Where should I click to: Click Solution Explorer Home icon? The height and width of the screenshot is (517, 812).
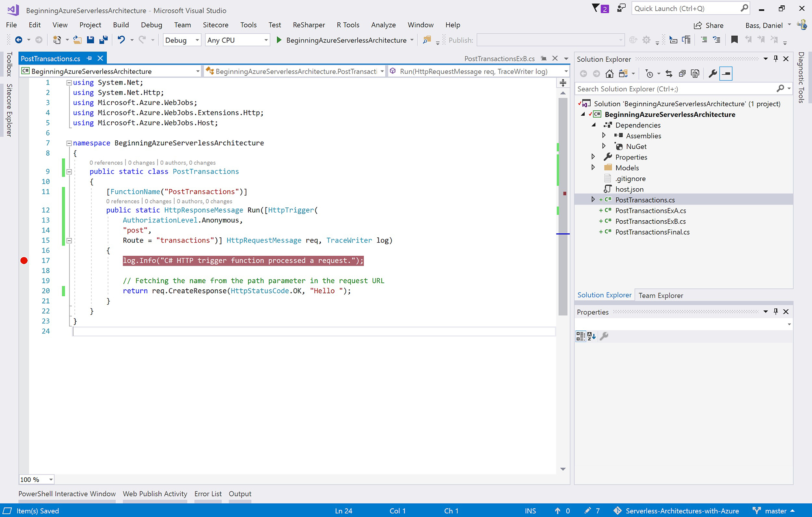(x=609, y=73)
